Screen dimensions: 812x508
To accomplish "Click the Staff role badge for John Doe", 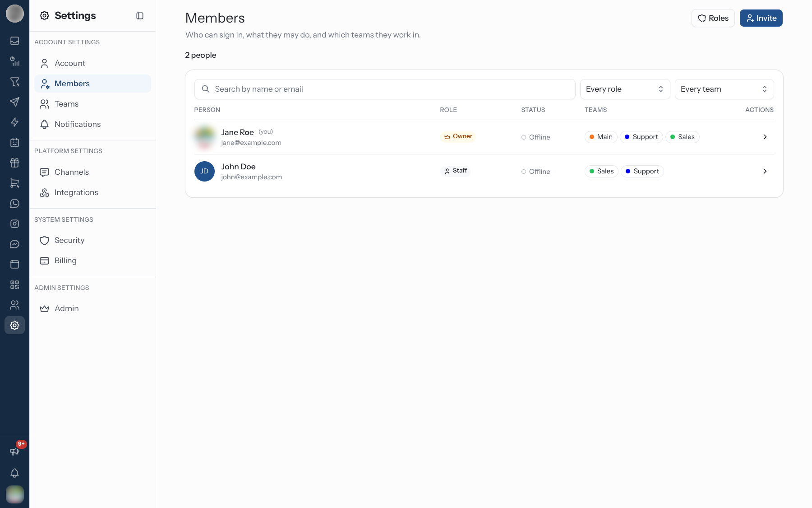I will click(455, 171).
